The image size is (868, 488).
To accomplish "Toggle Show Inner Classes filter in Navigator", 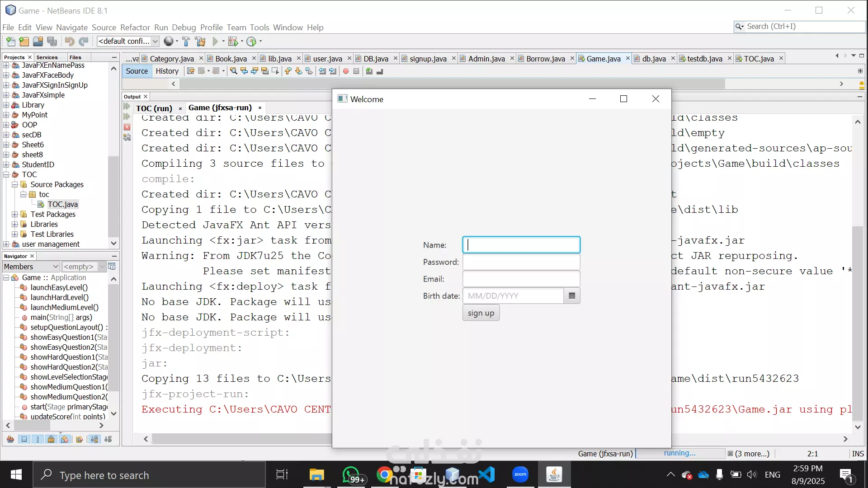I will coord(65,439).
